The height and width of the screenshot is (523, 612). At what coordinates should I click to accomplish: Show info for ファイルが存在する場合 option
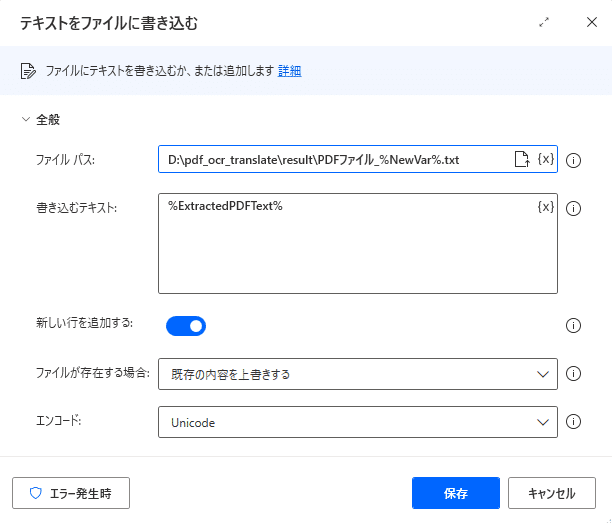point(573,374)
